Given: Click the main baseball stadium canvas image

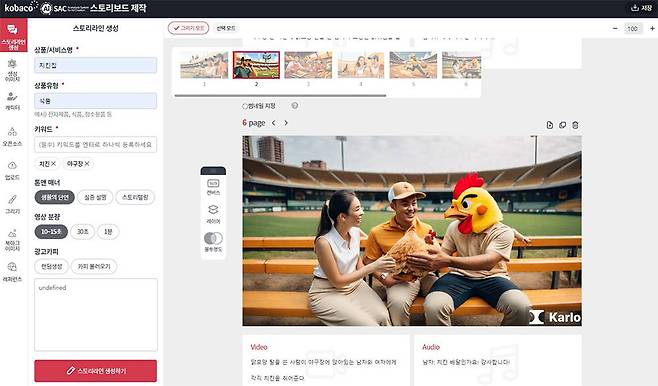Looking at the screenshot, I should coord(412,231).
